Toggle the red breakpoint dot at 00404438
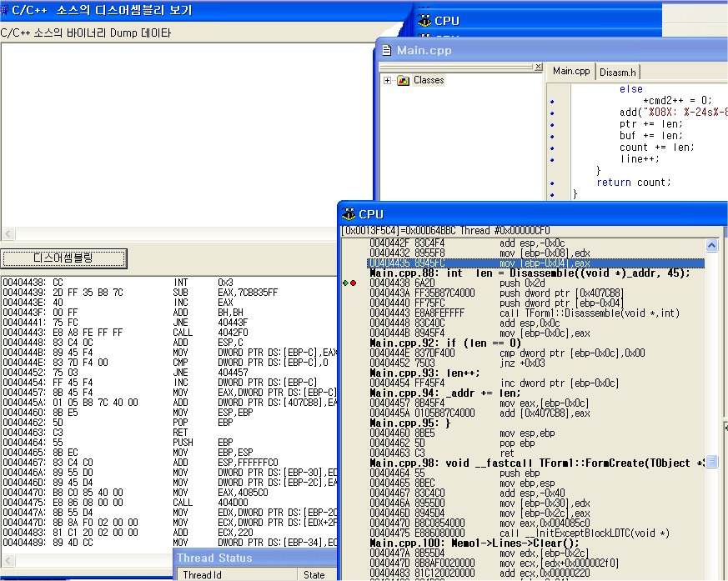728x581 pixels. click(x=354, y=283)
